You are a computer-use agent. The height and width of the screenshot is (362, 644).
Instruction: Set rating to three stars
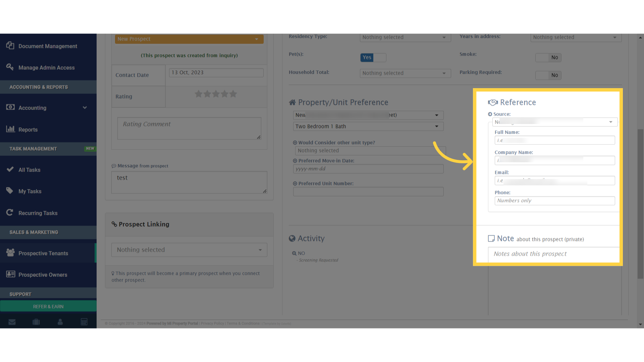(x=216, y=94)
